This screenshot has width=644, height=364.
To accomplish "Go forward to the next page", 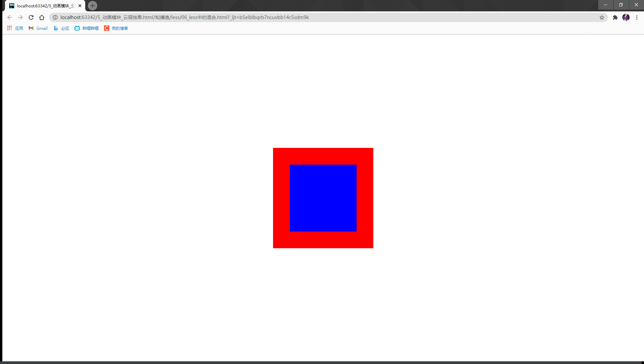I will pos(20,17).
